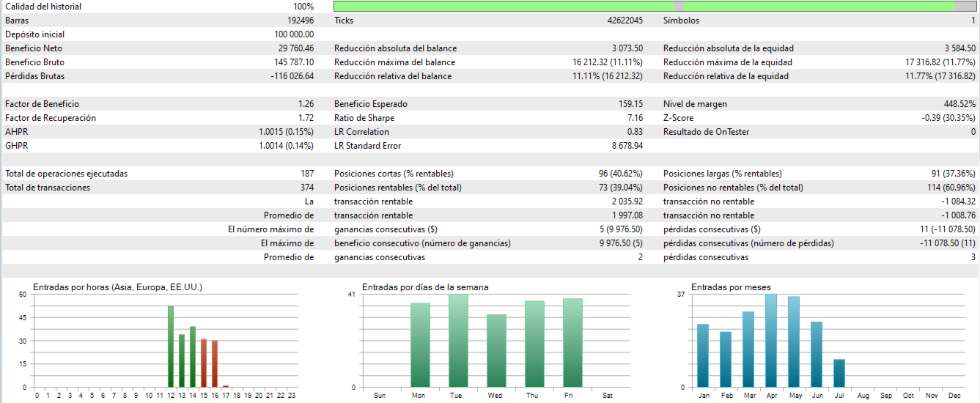Select the initial deposit value 100 000.00

pyautogui.click(x=294, y=34)
